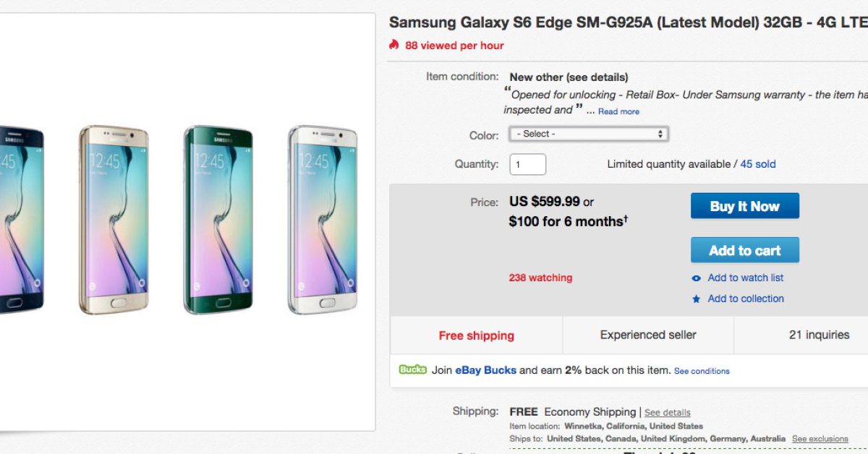View eBay Bucks See conditions
The width and height of the screenshot is (868, 454).
tap(702, 371)
